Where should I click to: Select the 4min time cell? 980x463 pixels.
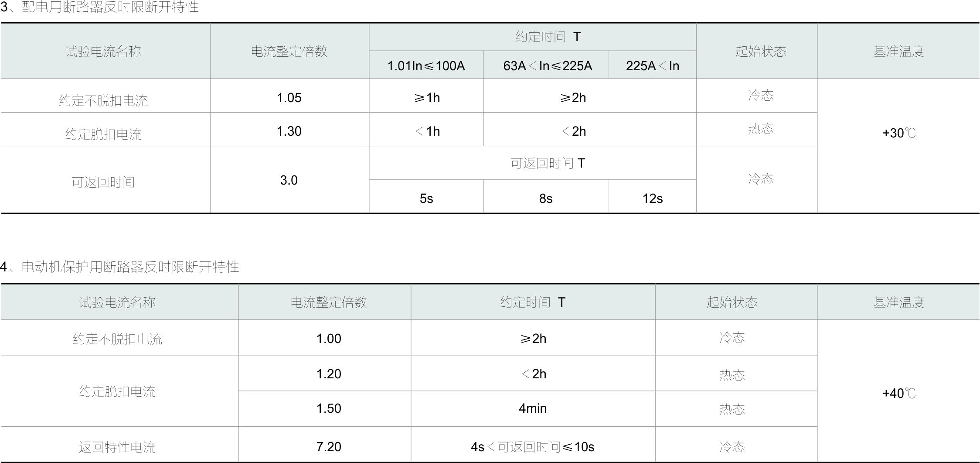tap(533, 408)
